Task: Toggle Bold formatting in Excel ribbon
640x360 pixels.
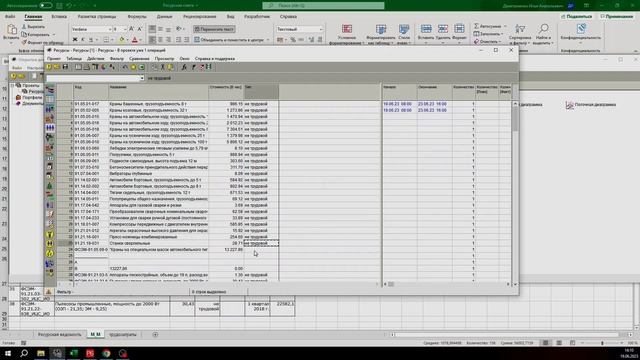Action: pyautogui.click(x=75, y=40)
